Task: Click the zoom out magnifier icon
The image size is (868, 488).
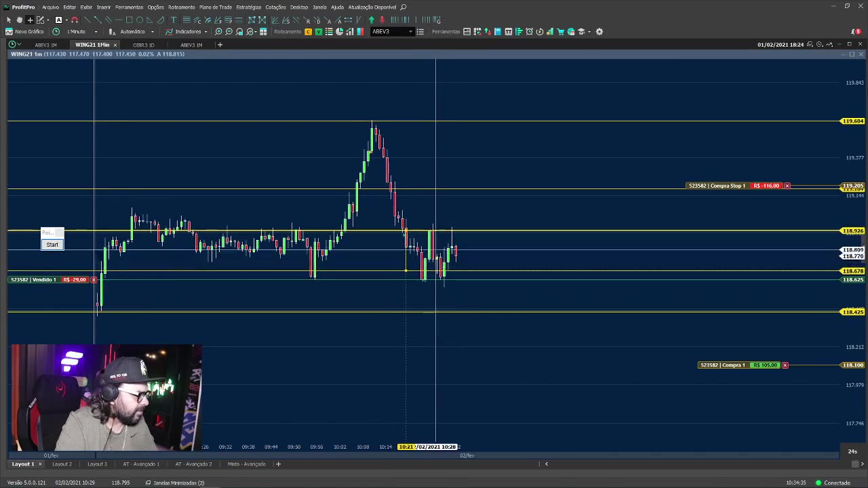Action: [x=229, y=32]
